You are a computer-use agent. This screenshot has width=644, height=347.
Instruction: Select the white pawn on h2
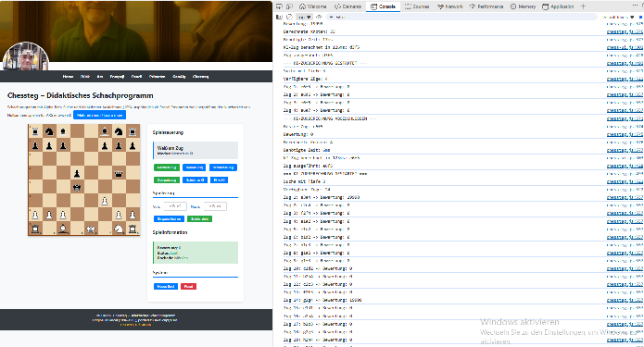click(x=133, y=215)
